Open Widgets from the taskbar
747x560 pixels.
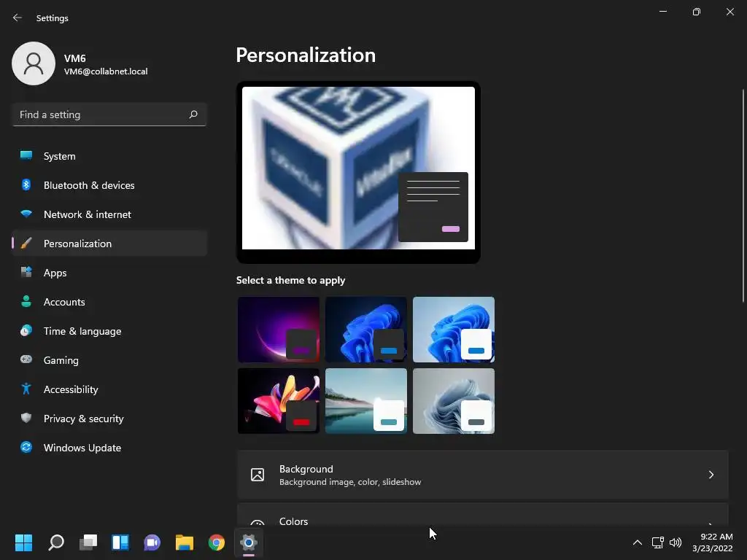(120, 542)
